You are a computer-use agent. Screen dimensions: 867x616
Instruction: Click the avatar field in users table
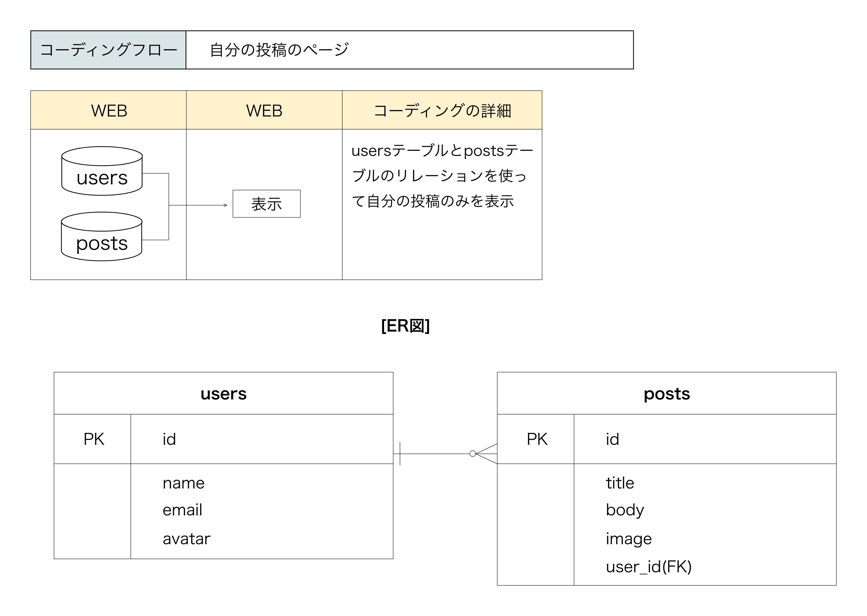(186, 539)
